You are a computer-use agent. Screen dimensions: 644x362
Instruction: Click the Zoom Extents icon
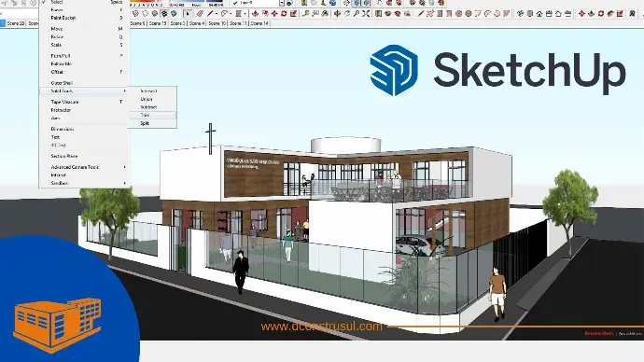pos(366,14)
